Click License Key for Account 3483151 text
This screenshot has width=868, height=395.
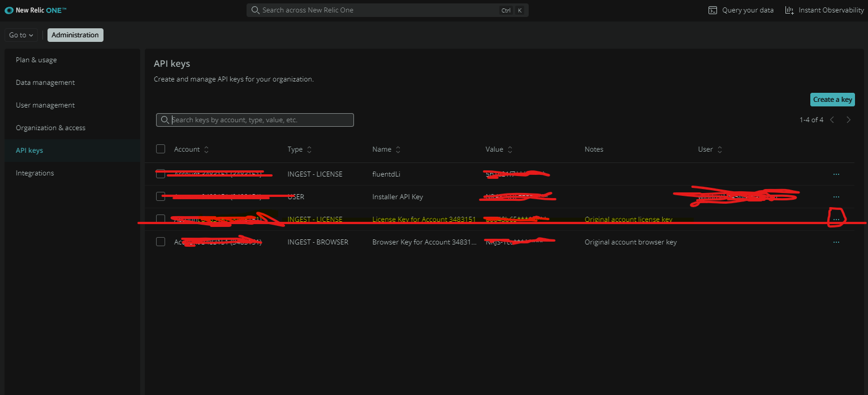point(424,220)
